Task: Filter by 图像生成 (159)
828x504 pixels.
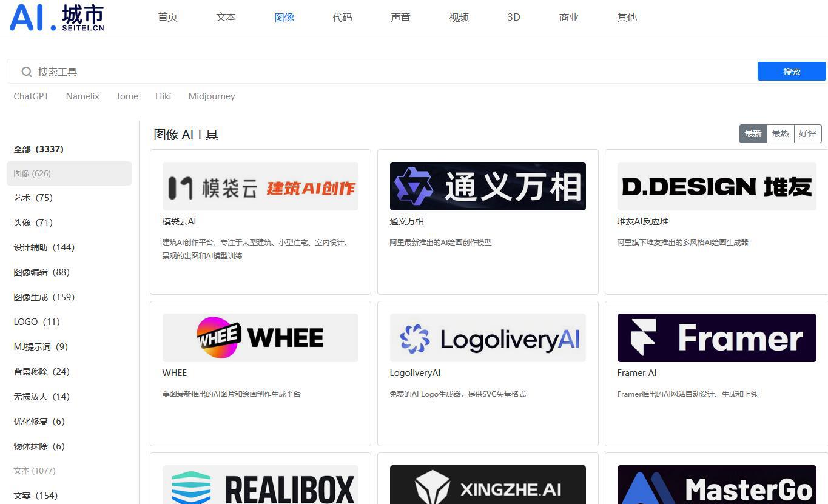Action: [x=44, y=297]
